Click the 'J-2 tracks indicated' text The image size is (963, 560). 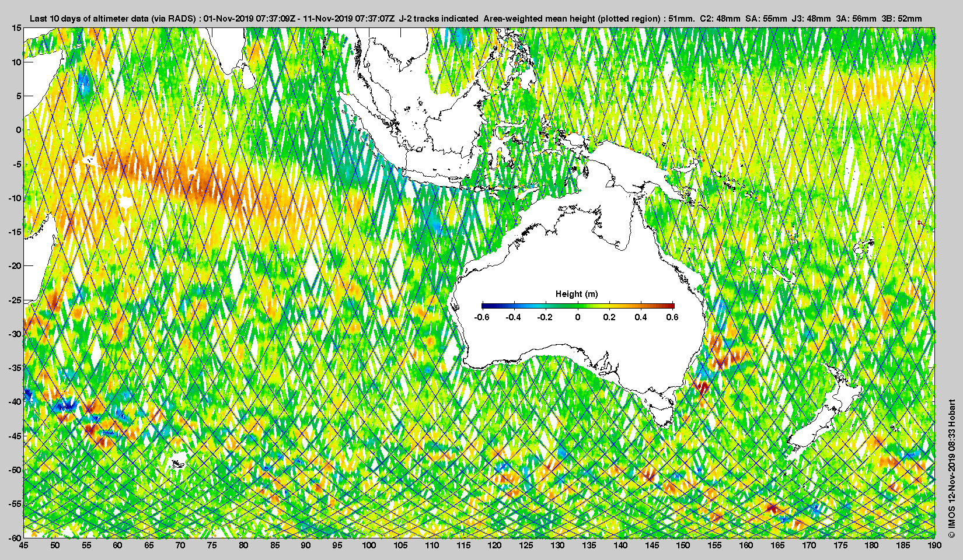pyautogui.click(x=439, y=19)
